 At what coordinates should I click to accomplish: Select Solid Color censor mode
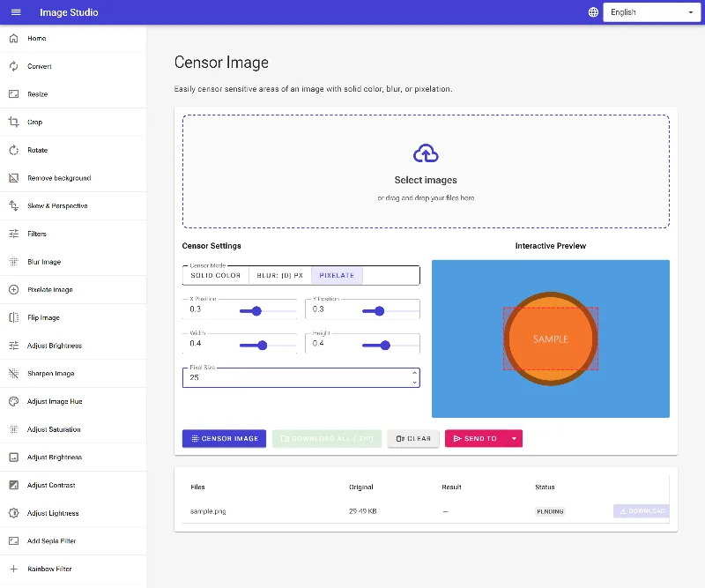coord(215,275)
